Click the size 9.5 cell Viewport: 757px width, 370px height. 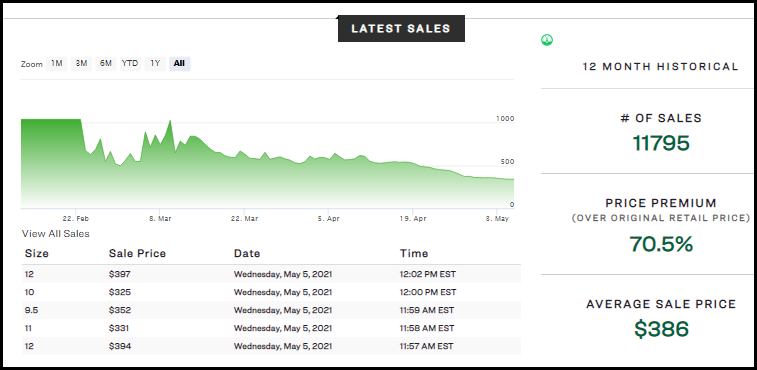(31, 310)
